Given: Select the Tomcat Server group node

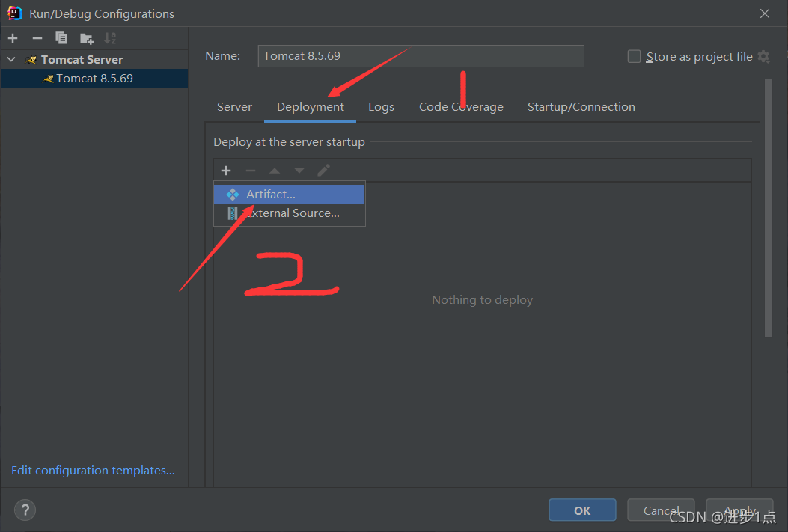Looking at the screenshot, I should click(x=82, y=59).
